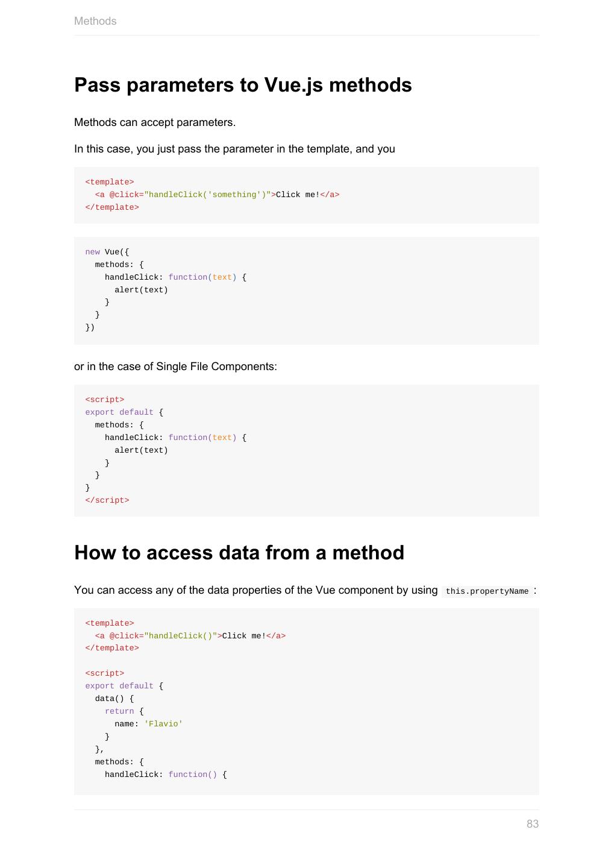614x868 pixels.
Task: Click the 'Flavio' string in the code
Action: click(x=163, y=724)
